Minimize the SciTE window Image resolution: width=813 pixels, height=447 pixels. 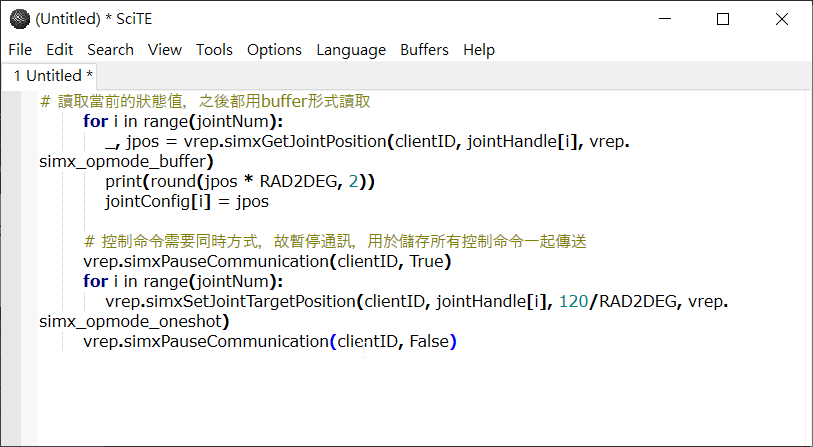(x=665, y=19)
